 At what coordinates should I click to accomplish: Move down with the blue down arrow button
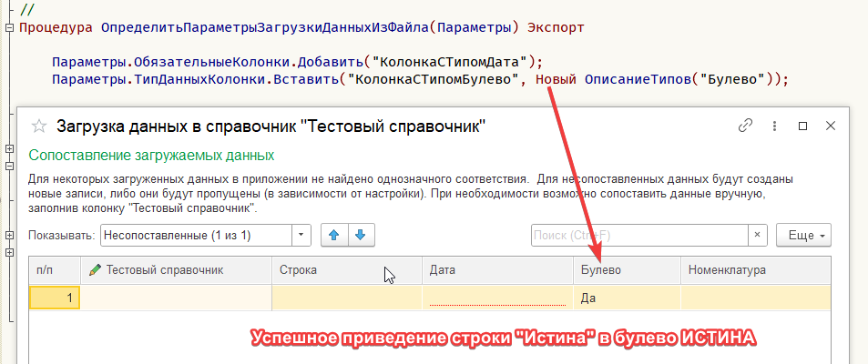coord(361,235)
